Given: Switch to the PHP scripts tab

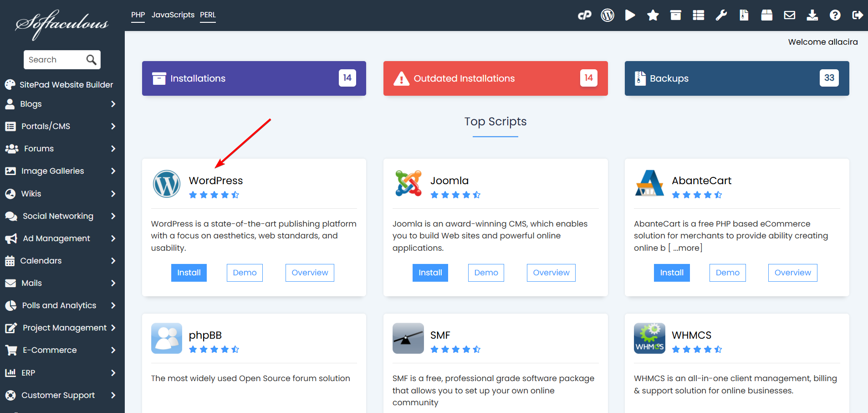Looking at the screenshot, I should [x=138, y=15].
